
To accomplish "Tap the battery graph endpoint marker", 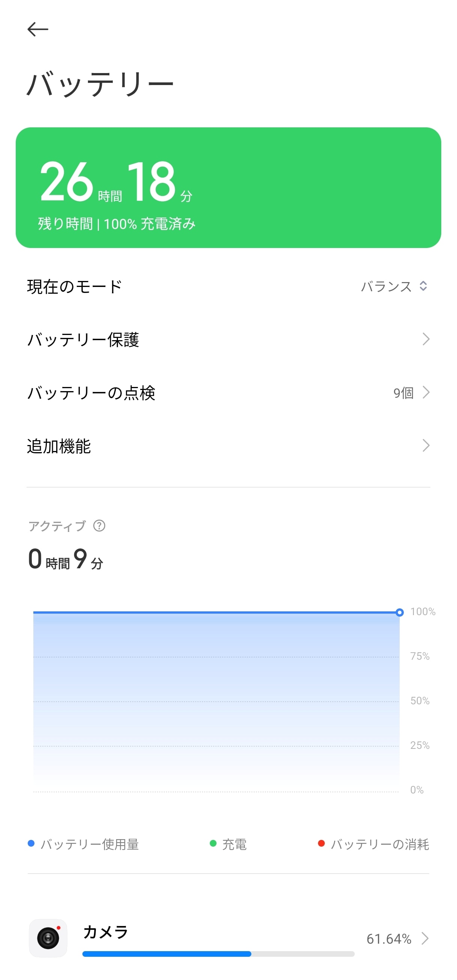I will coord(399,612).
